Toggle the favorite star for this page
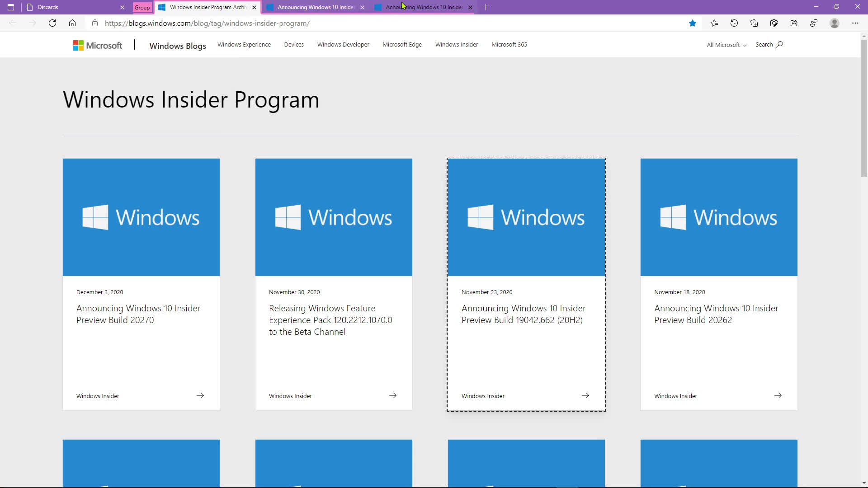868x488 pixels. tap(692, 23)
